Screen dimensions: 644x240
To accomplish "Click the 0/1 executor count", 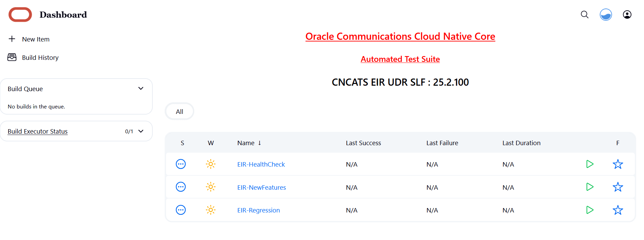I will pyautogui.click(x=129, y=131).
